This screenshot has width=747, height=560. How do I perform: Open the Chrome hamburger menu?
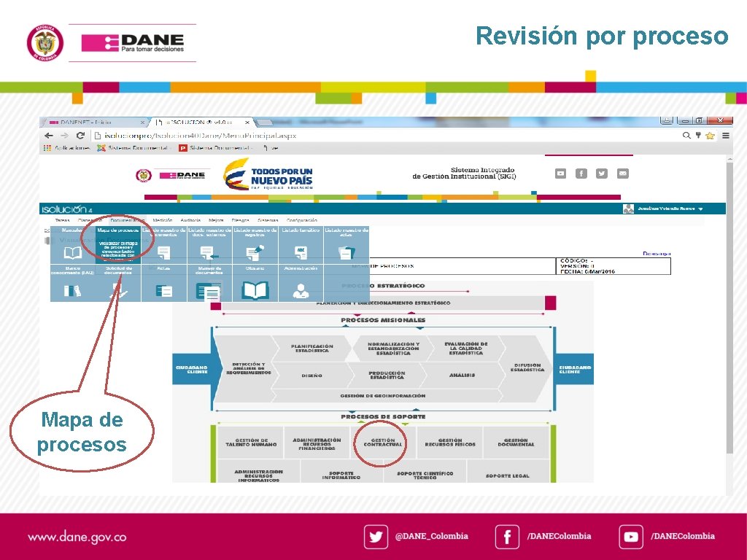click(726, 136)
